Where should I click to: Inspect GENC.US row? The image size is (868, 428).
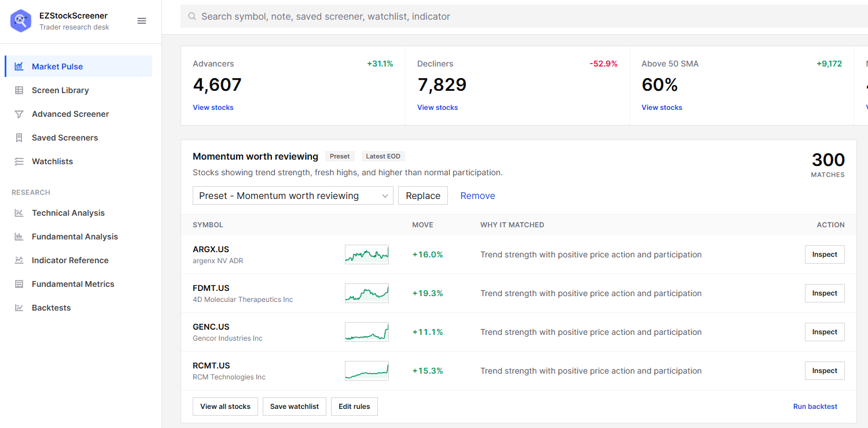coord(825,332)
